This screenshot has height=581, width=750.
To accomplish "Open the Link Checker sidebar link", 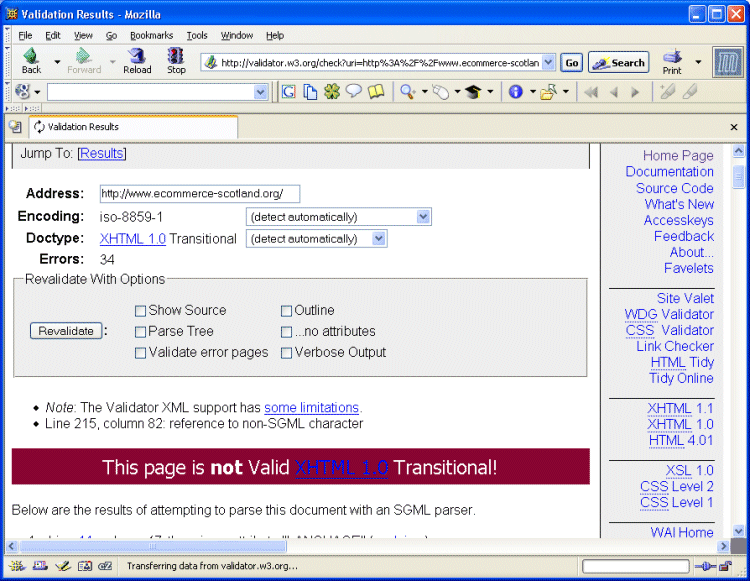I will (675, 346).
